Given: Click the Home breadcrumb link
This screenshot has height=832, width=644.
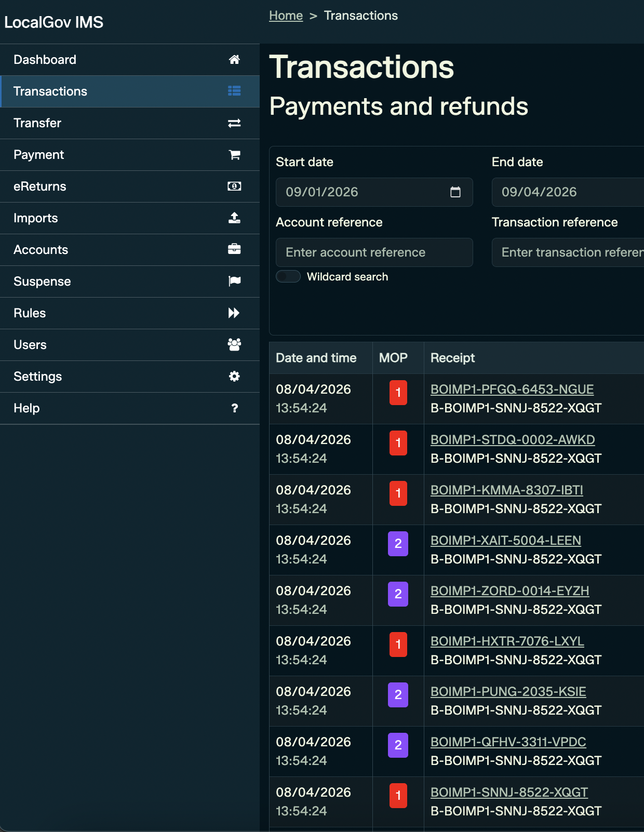Looking at the screenshot, I should coord(286,16).
